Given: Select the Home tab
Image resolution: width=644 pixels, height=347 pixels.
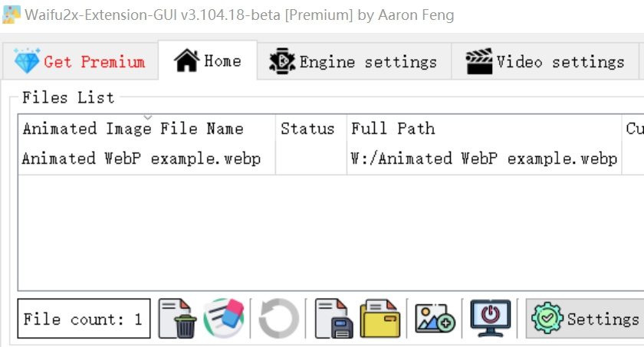Looking at the screenshot, I should [x=208, y=61].
